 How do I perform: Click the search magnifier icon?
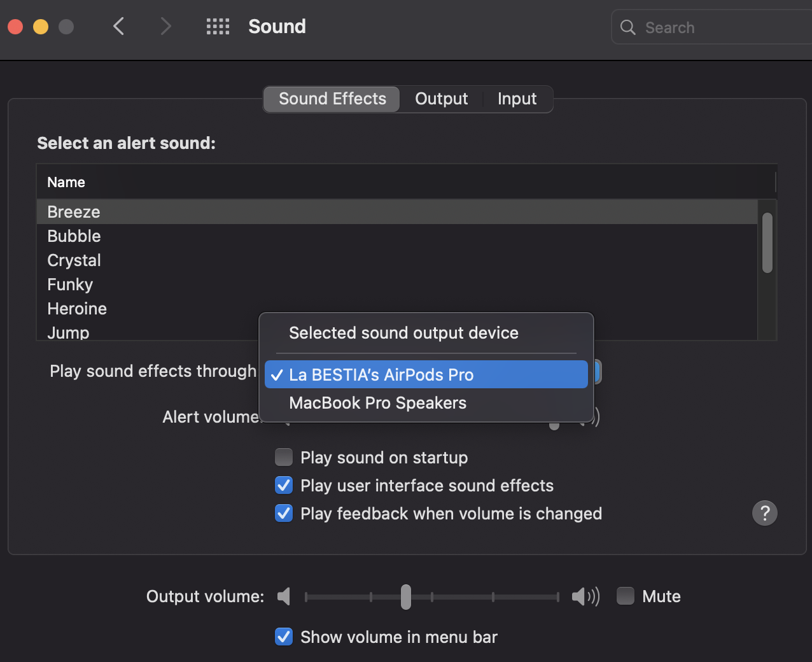click(x=627, y=27)
